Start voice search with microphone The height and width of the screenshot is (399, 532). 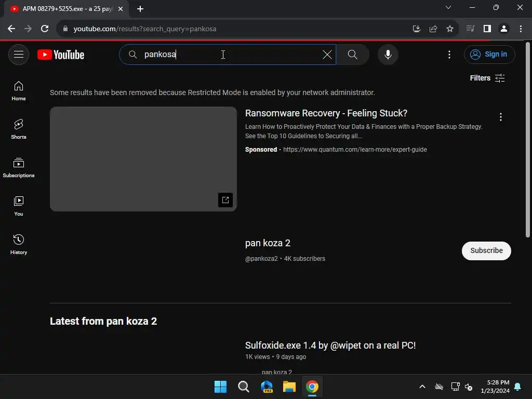coord(388,54)
